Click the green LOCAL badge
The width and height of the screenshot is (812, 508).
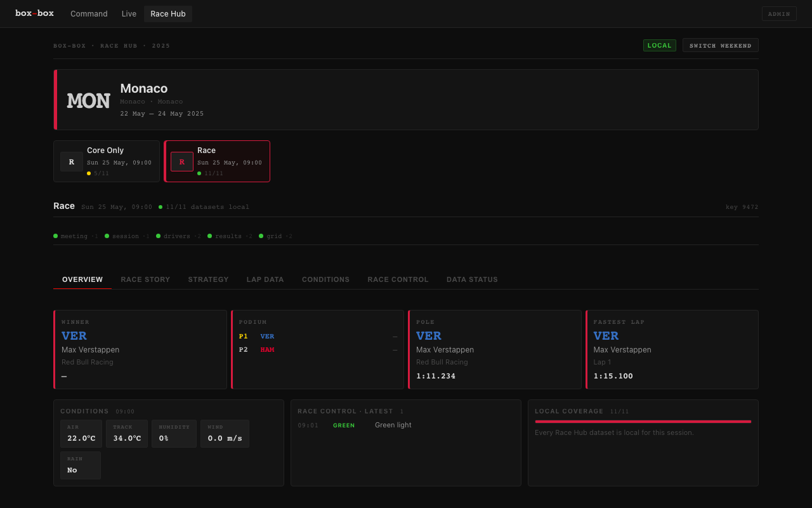[660, 46]
